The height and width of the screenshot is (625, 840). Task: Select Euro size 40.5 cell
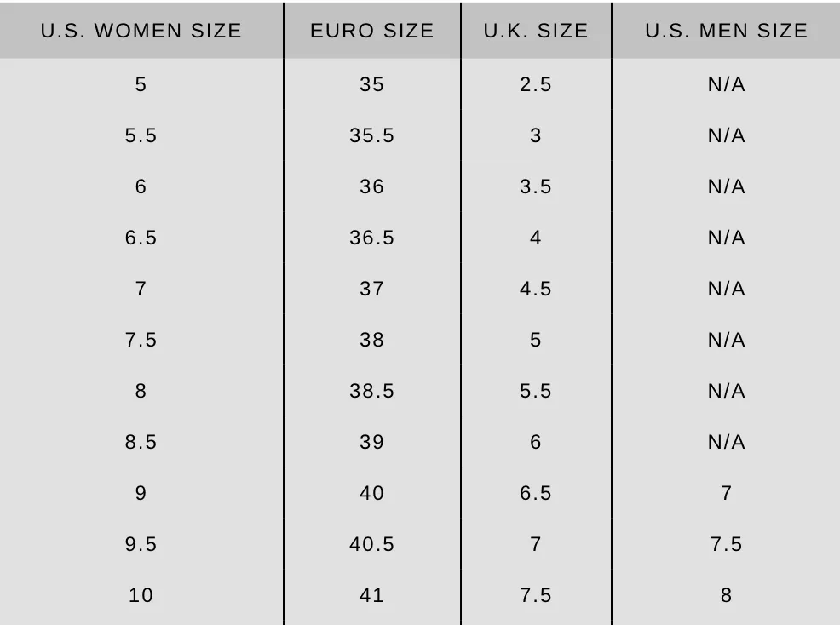tap(371, 544)
